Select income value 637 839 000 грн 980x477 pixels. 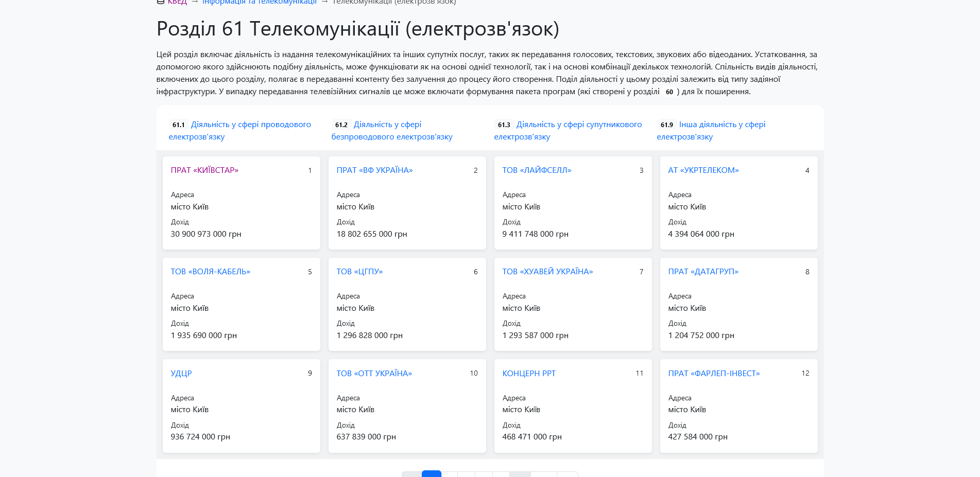366,437
